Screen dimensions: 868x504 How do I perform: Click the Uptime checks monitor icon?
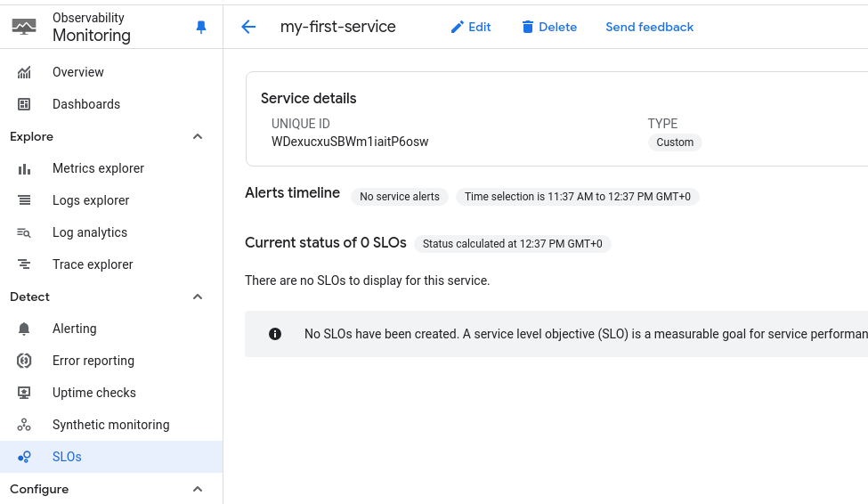click(x=24, y=393)
